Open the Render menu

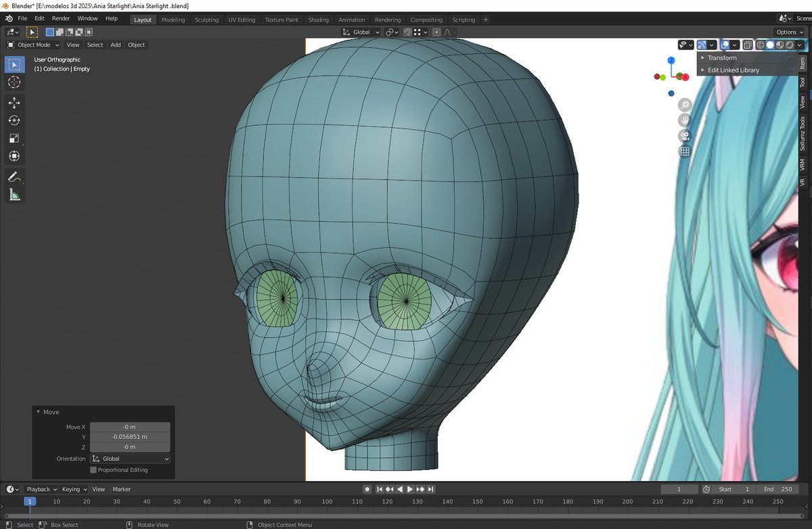tap(61, 18)
